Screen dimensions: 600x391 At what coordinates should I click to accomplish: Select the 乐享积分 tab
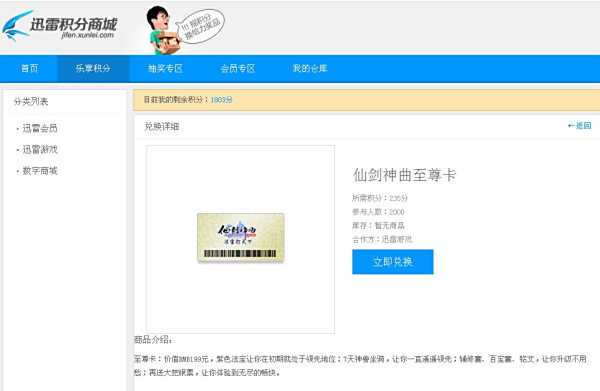tap(93, 68)
